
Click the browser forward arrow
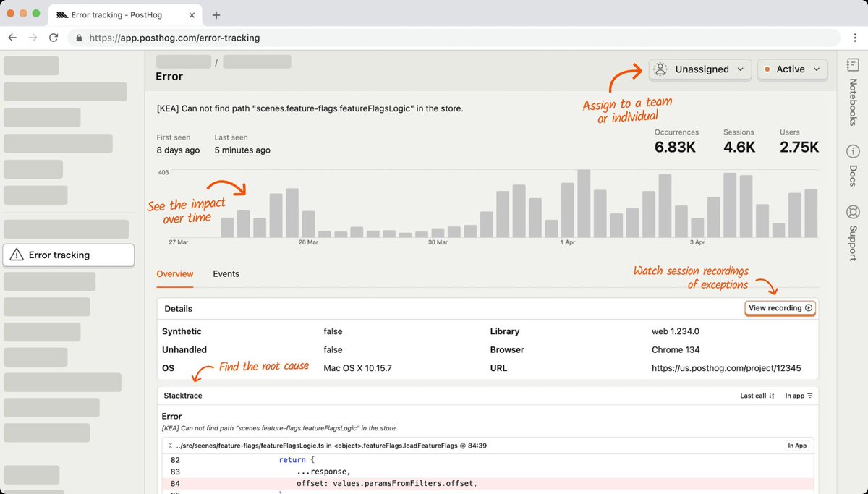tap(33, 38)
